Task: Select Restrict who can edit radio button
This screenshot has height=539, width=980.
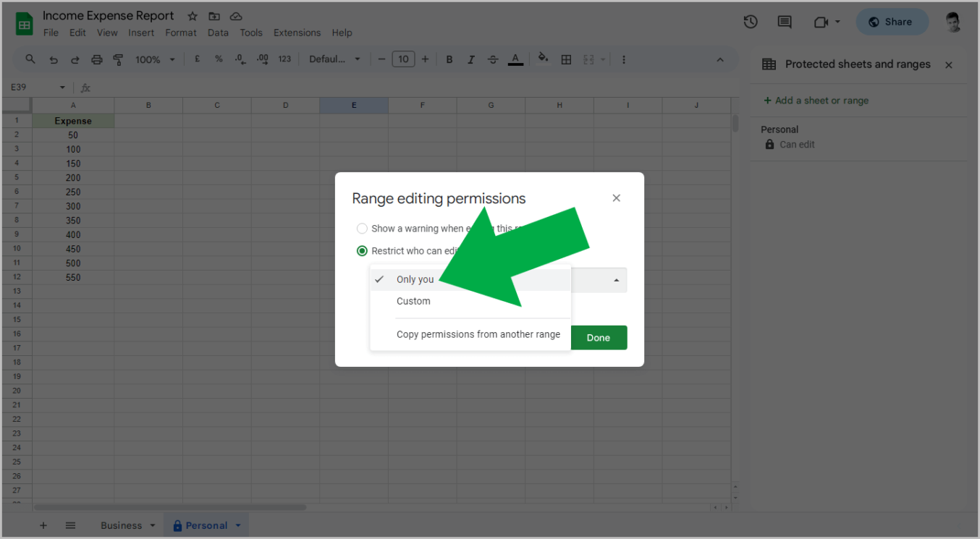Action: tap(362, 251)
